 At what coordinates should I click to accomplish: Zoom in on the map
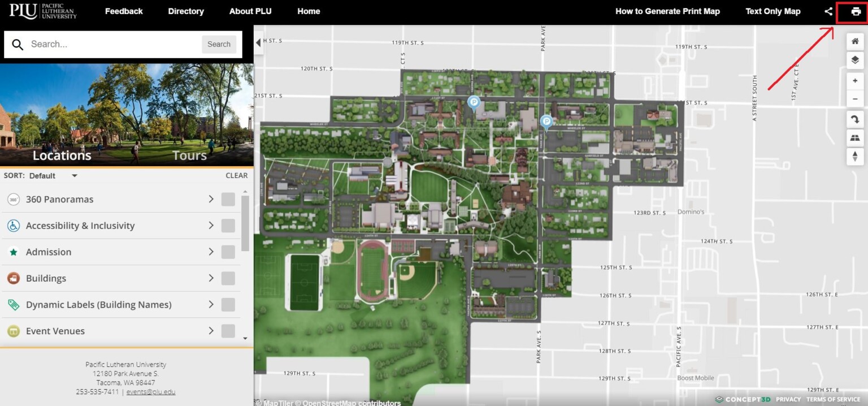coord(855,80)
